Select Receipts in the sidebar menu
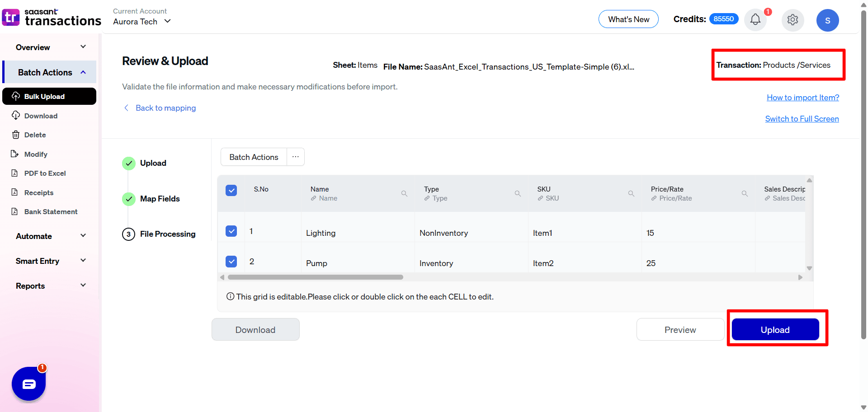868x412 pixels. 39,192
